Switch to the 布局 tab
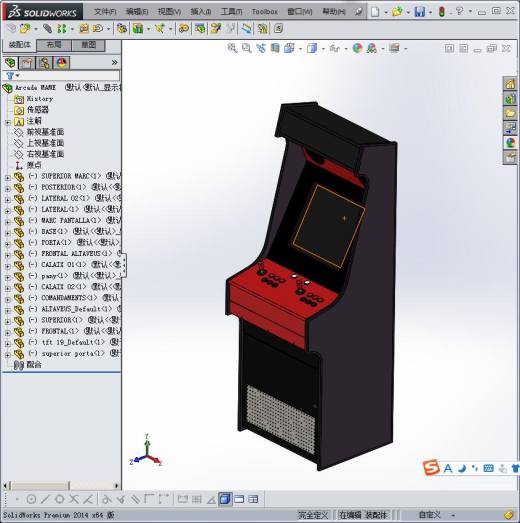 54,45
